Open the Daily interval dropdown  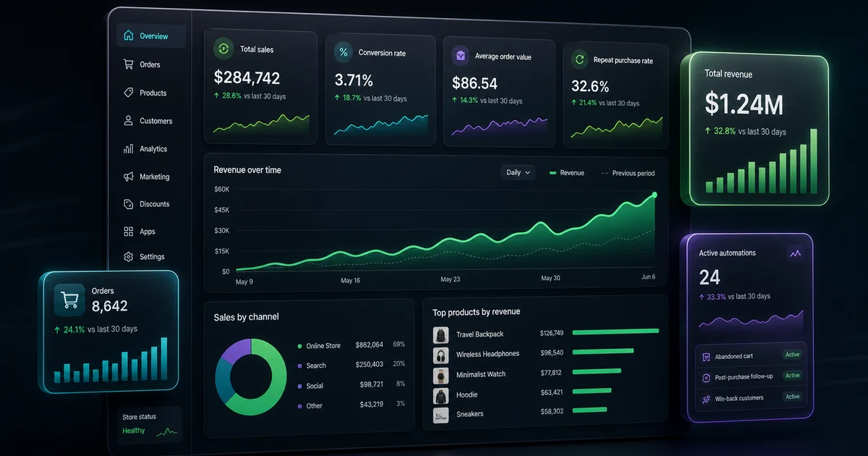click(x=518, y=172)
